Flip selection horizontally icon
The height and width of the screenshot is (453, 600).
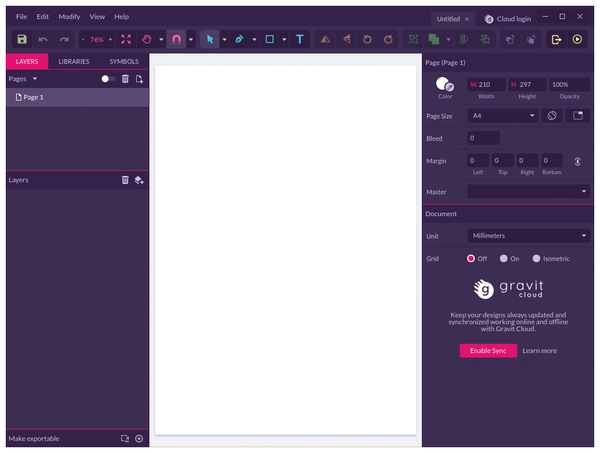325,39
